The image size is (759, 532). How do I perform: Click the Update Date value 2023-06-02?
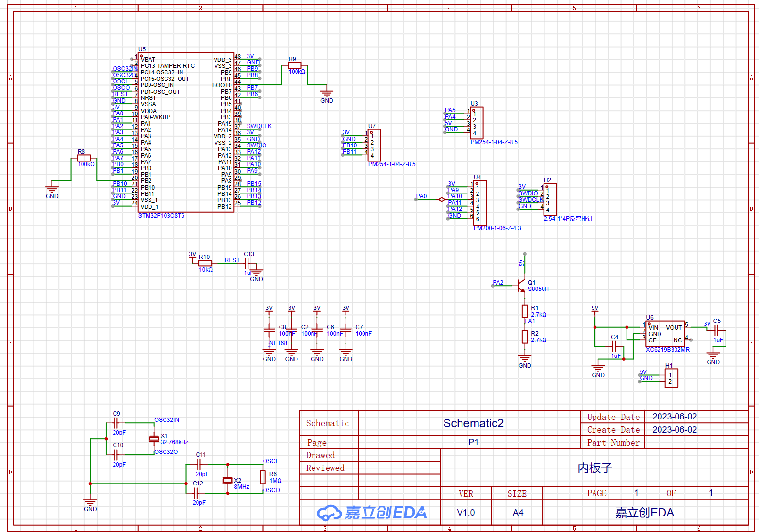point(674,417)
